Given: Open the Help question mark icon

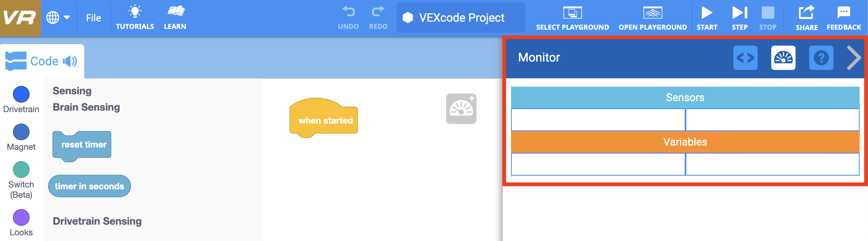Looking at the screenshot, I should (x=821, y=58).
